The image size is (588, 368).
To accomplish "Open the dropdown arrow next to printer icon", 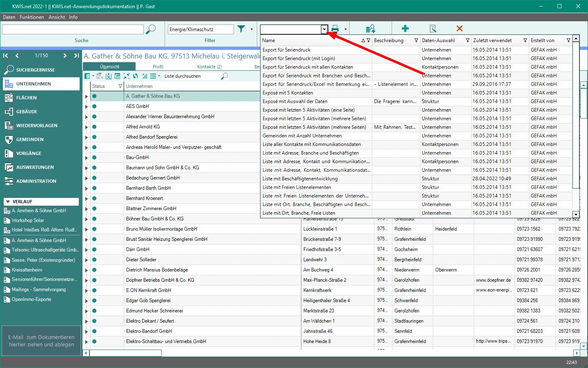I will (x=345, y=29).
